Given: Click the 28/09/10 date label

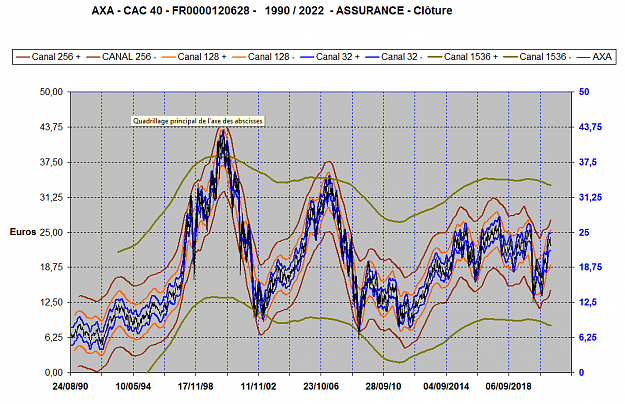Looking at the screenshot, I should 383,386.
